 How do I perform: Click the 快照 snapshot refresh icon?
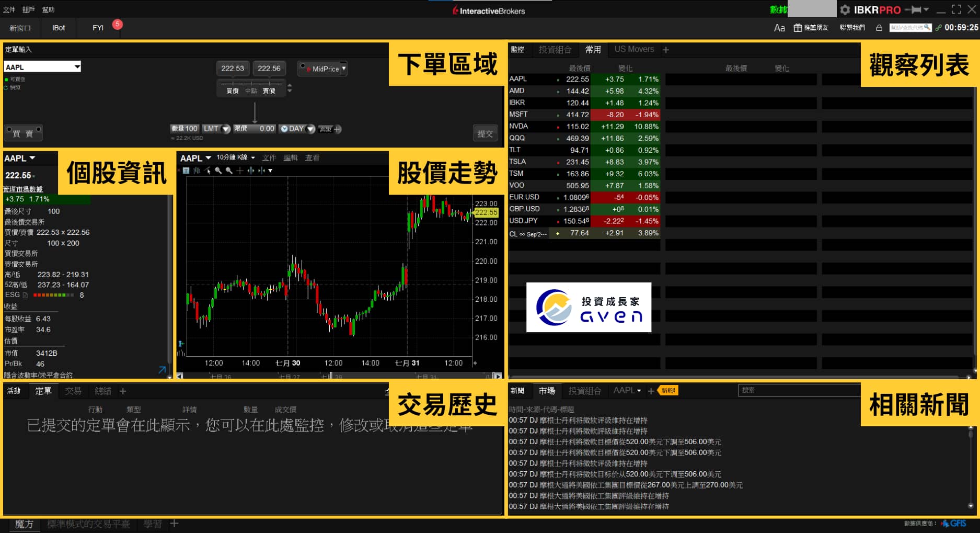[x=6, y=87]
